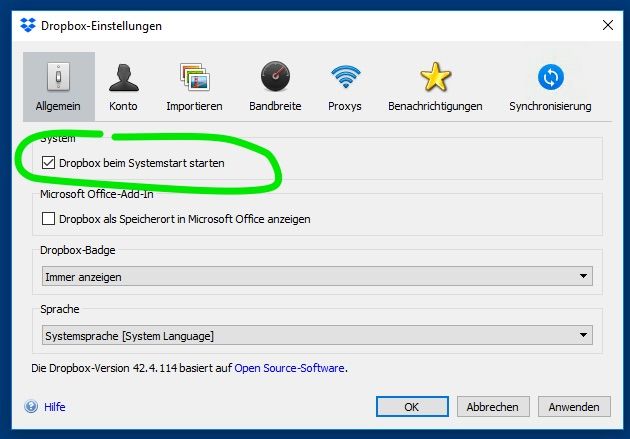Open the Hilfe link

(55, 407)
